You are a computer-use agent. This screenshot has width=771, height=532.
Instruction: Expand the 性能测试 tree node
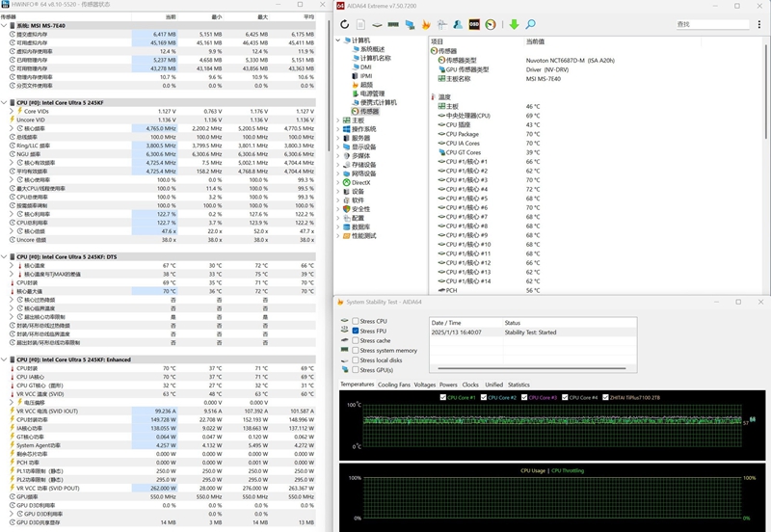[x=338, y=235]
